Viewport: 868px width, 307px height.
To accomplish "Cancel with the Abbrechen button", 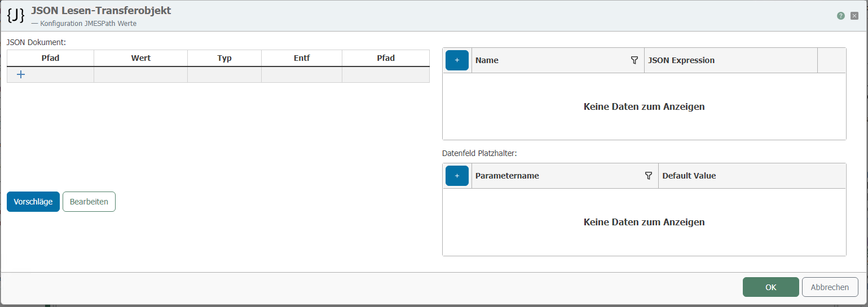I will click(830, 287).
